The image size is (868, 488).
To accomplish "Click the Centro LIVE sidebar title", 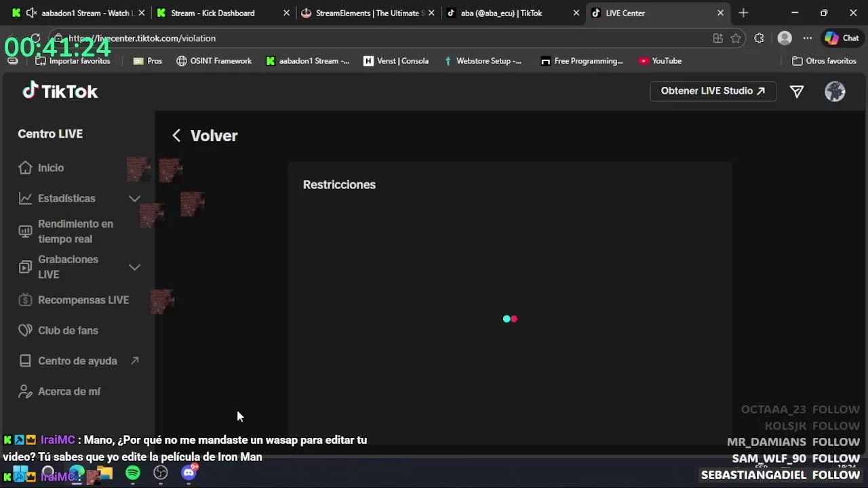I will pos(50,134).
